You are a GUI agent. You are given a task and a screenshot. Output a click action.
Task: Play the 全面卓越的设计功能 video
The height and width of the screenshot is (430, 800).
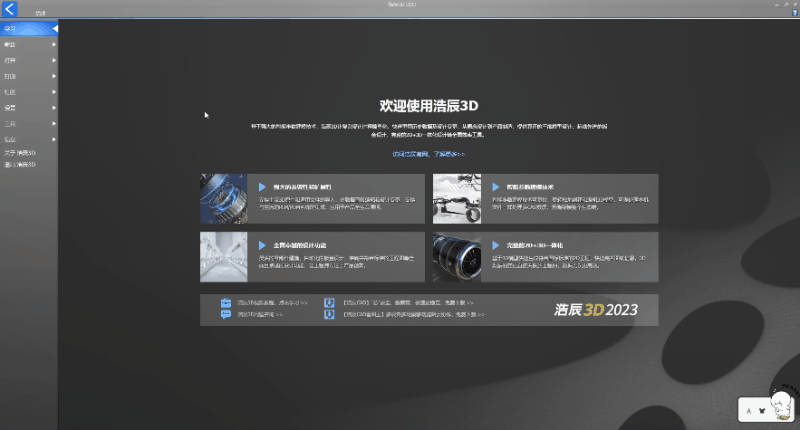coord(262,245)
